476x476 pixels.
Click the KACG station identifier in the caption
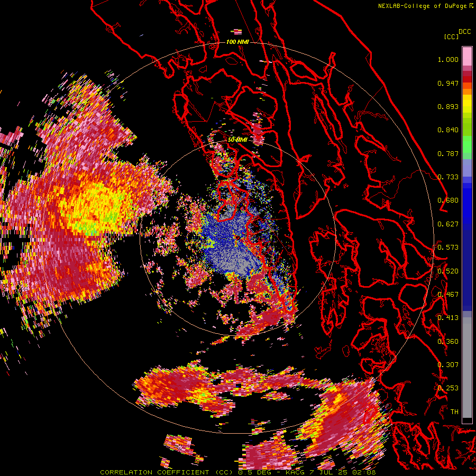pyautogui.click(x=295, y=472)
